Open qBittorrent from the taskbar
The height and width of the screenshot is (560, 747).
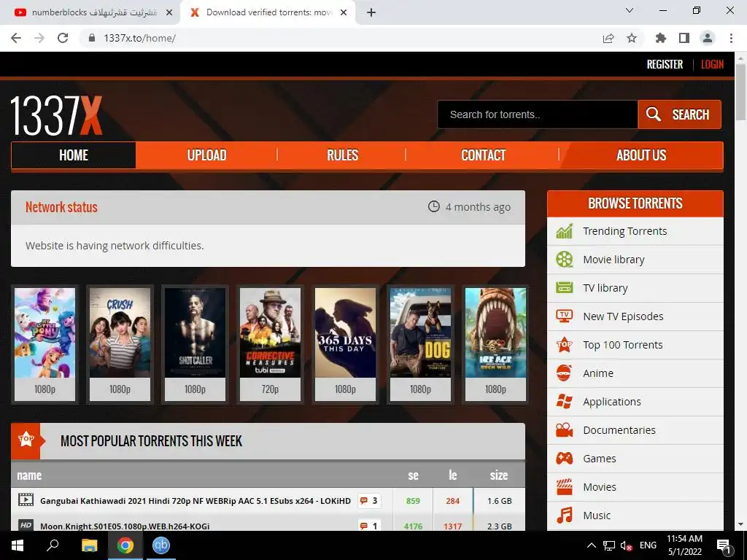pyautogui.click(x=161, y=545)
